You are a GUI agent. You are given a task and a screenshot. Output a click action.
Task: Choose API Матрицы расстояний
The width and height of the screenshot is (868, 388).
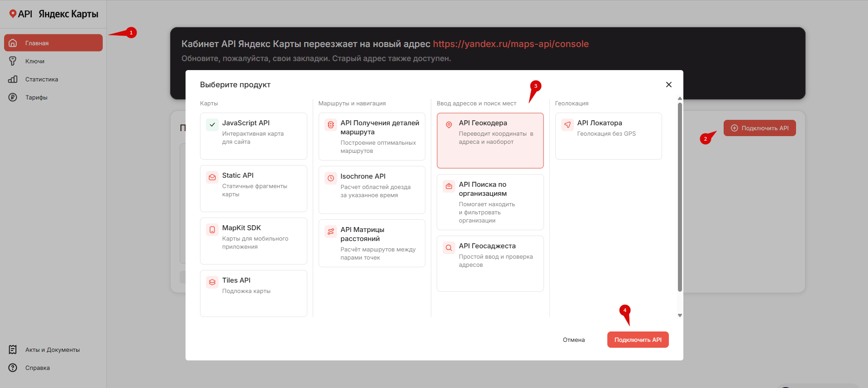click(x=372, y=243)
